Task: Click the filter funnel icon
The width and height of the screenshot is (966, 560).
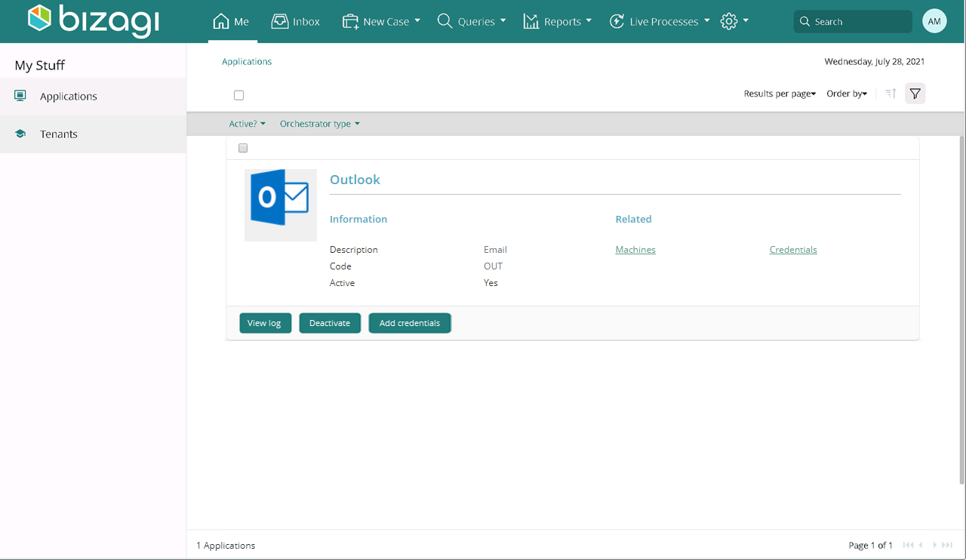Action: coord(915,94)
